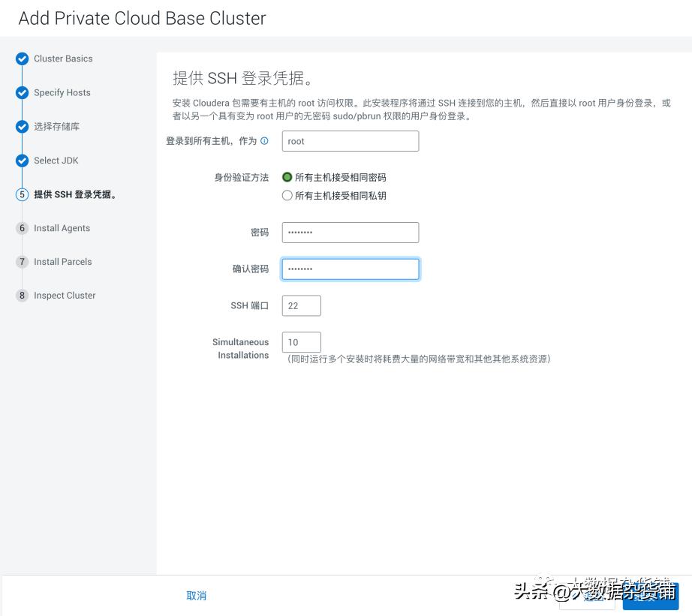
Task: Select the 所有主机接受相同私钥 authentication option
Action: [287, 195]
